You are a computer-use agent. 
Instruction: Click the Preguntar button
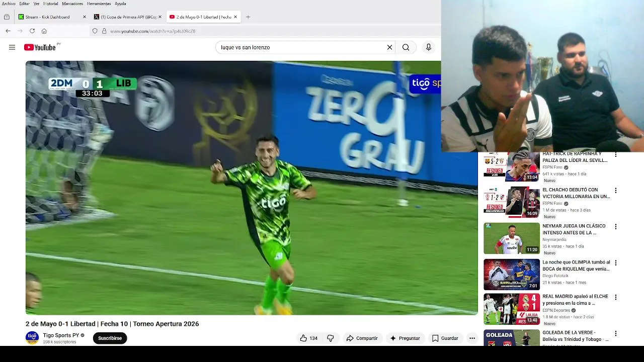click(405, 338)
